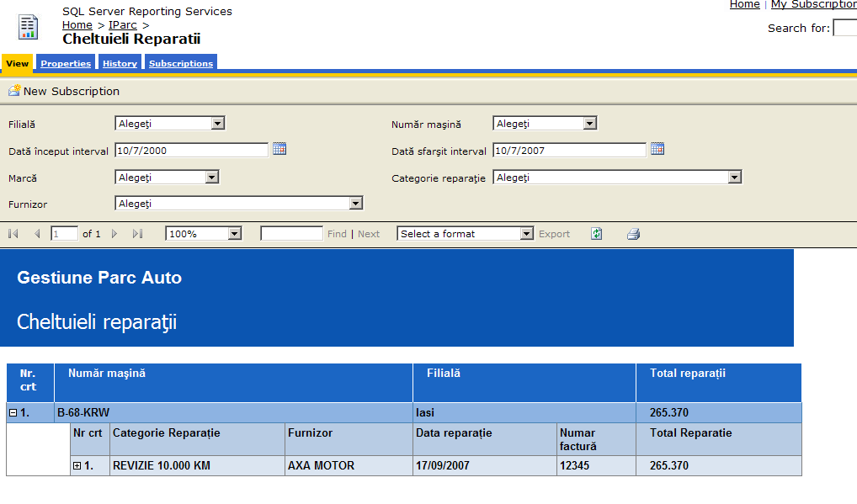Print the report using printer icon

pyautogui.click(x=633, y=234)
